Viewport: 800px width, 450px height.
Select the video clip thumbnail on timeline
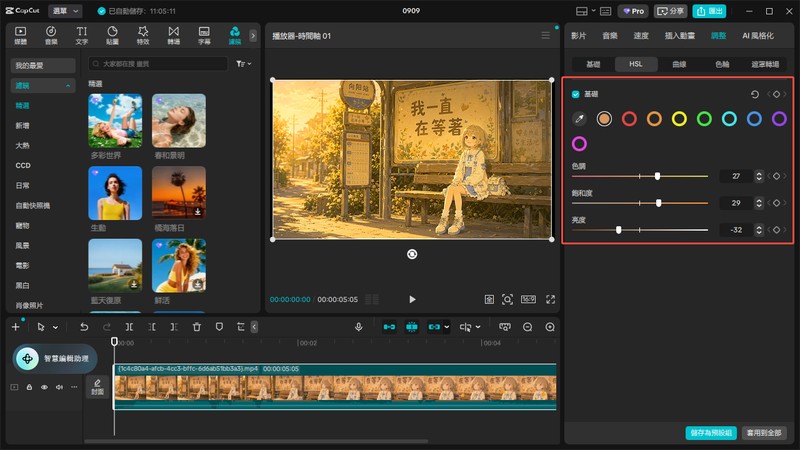pos(335,388)
